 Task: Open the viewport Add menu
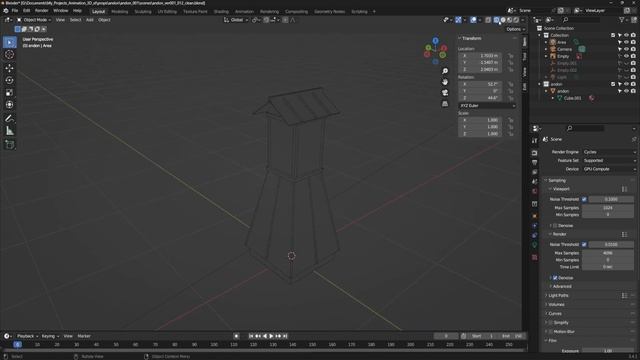pyautogui.click(x=89, y=20)
